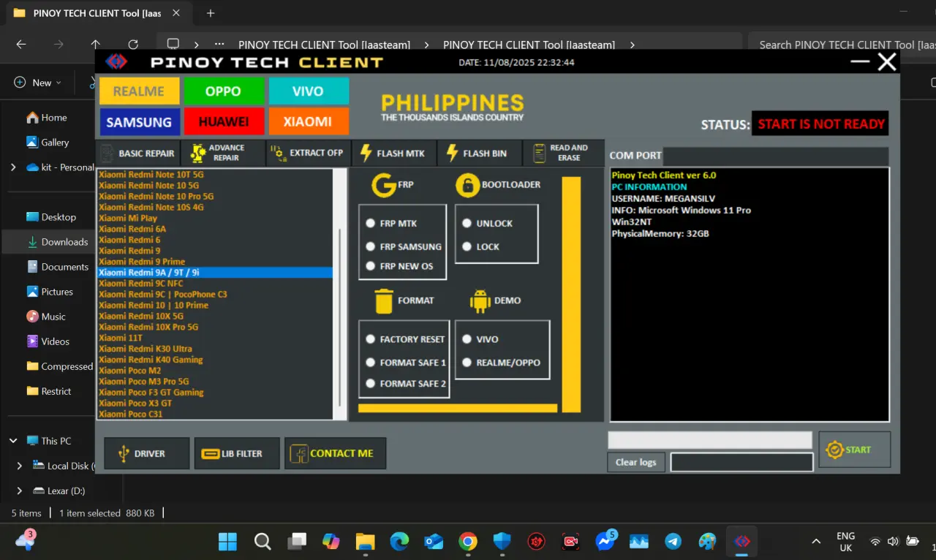Click the Google FRP icon
Screen dimensions: 936x560
pos(384,185)
